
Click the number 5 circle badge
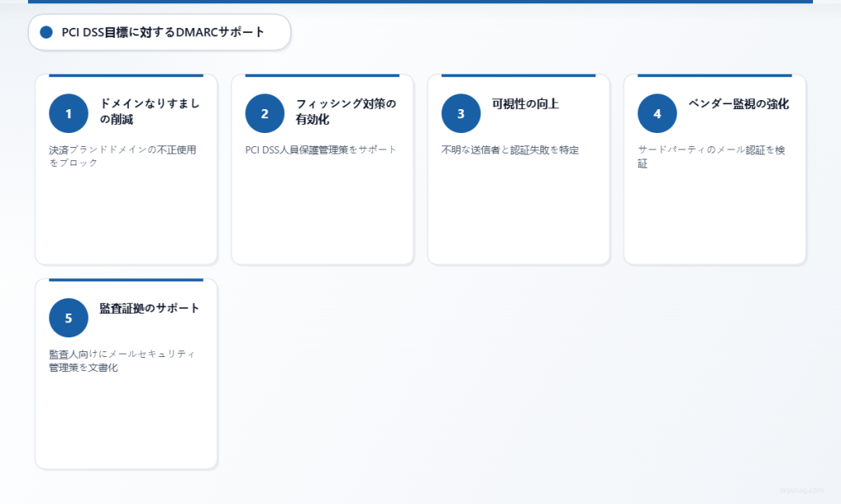click(69, 318)
